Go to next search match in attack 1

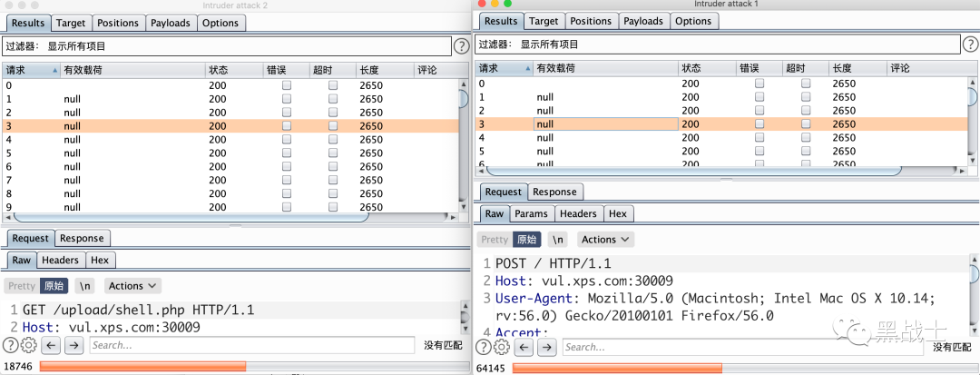click(x=547, y=348)
